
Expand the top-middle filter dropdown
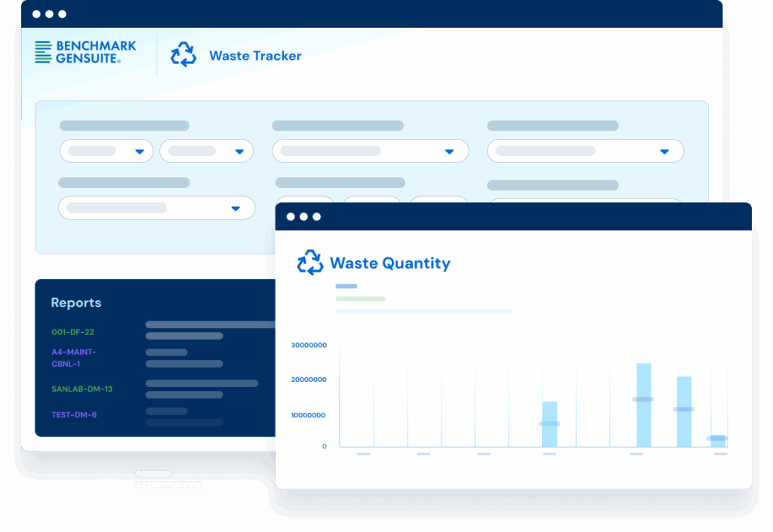coord(370,151)
